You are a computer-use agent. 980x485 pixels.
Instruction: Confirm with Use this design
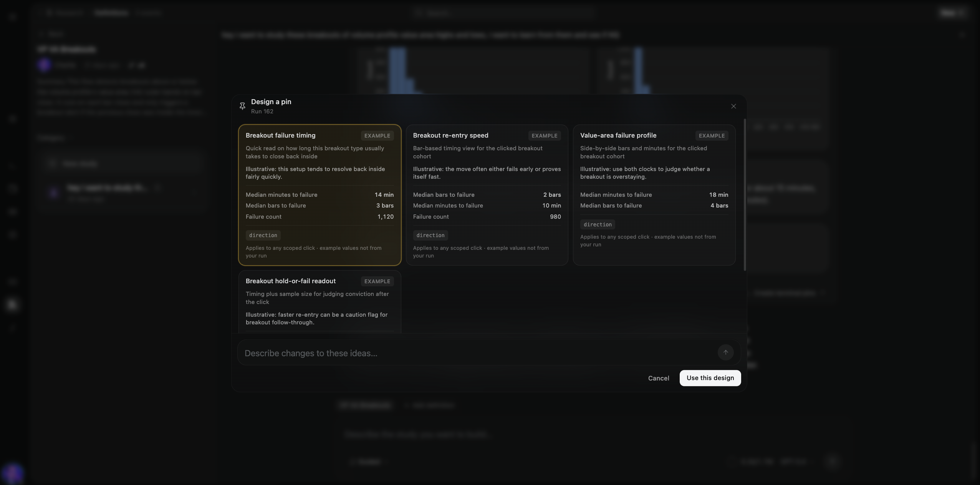pos(710,378)
